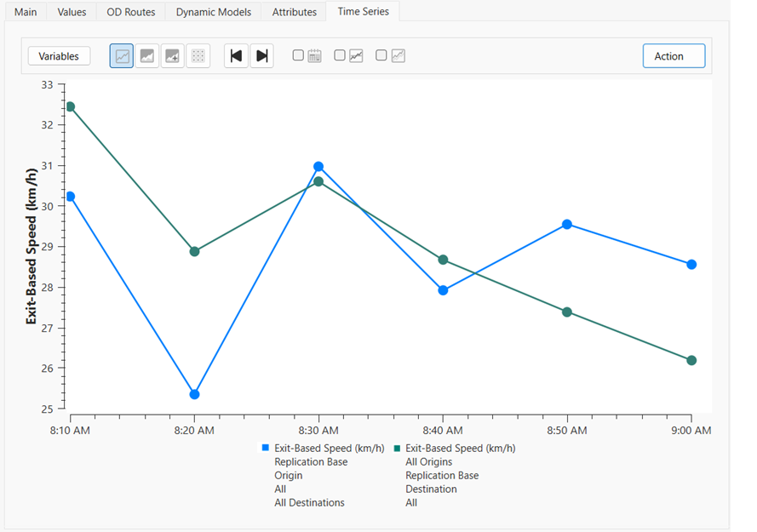Open the Values tab
The height and width of the screenshot is (532, 757).
point(72,12)
